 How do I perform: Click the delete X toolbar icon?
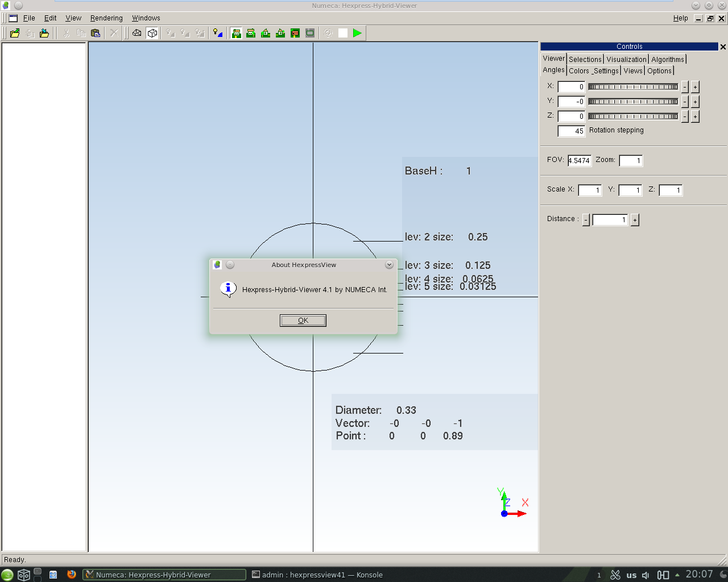pyautogui.click(x=114, y=33)
